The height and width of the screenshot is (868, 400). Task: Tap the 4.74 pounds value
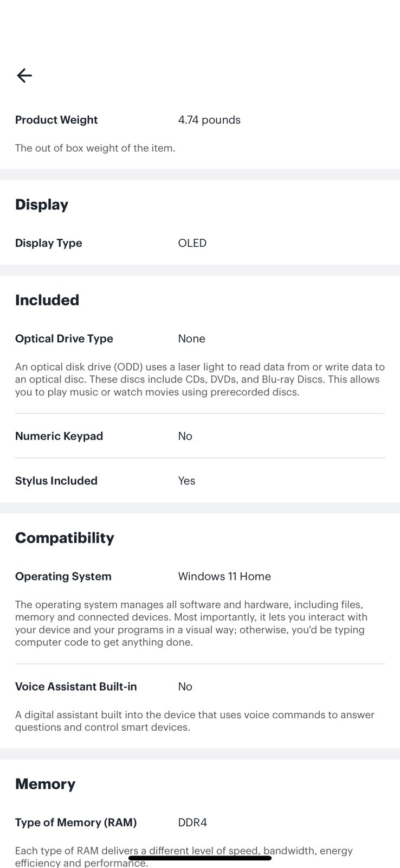pyautogui.click(x=209, y=120)
